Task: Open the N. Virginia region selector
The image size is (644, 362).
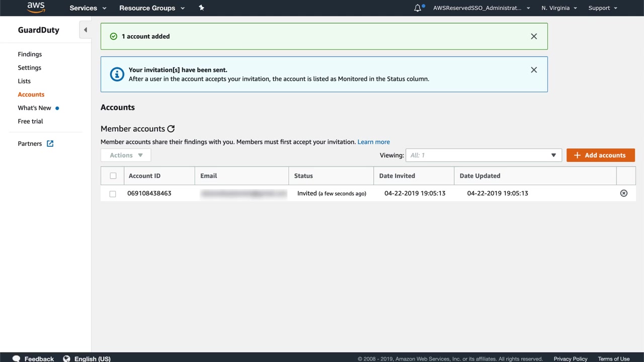Action: coord(559,8)
